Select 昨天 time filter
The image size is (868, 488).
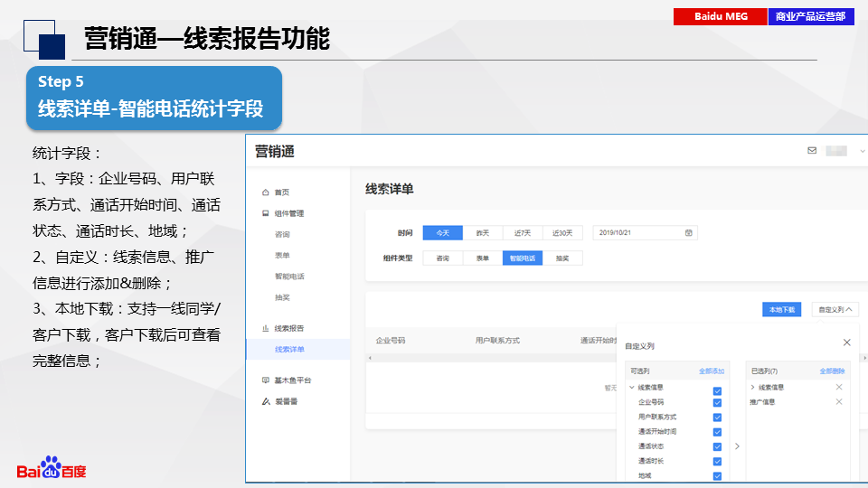click(x=483, y=233)
